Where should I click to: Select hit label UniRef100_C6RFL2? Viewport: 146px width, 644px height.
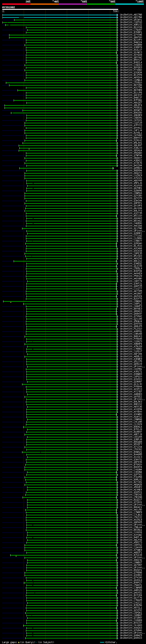pyautogui.click(x=131, y=304)
